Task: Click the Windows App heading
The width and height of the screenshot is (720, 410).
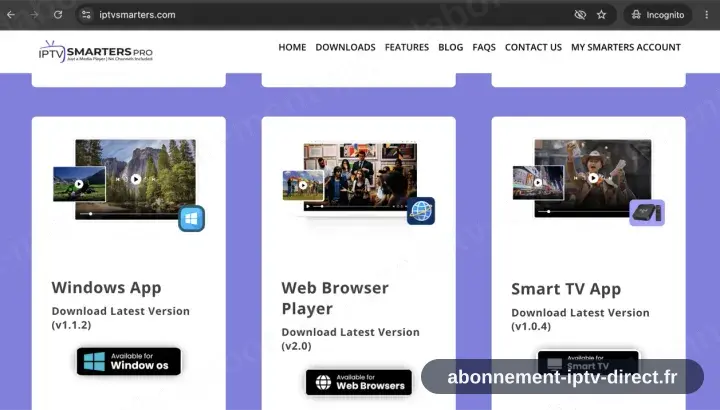Action: 107,288
